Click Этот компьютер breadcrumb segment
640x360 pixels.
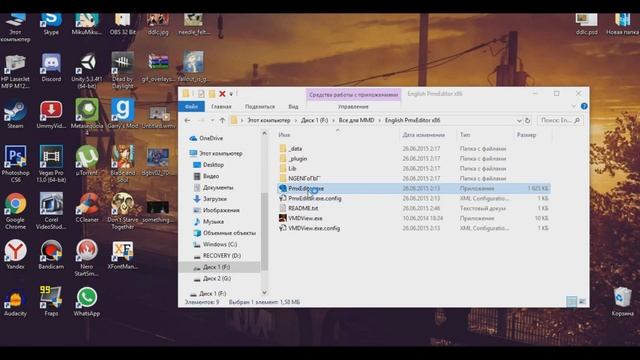pyautogui.click(x=269, y=120)
